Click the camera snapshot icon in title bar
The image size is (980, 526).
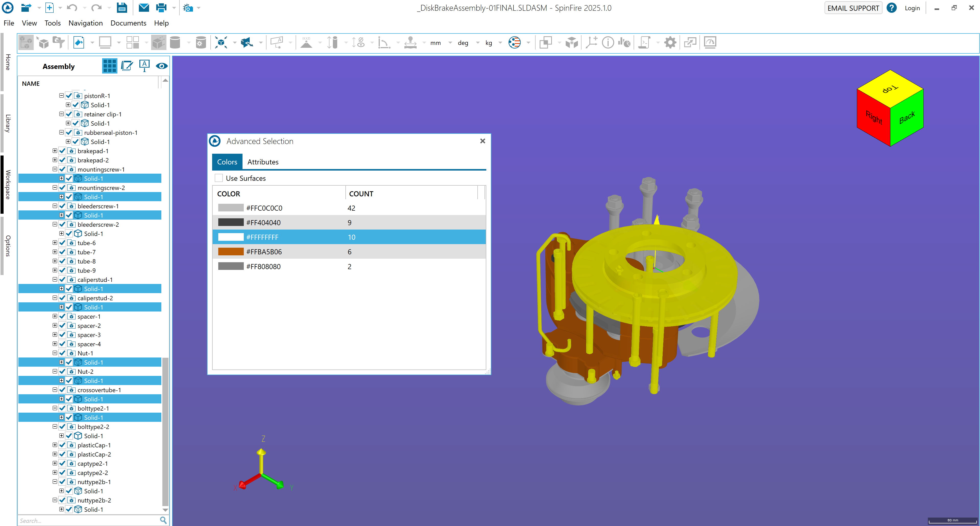coord(188,8)
